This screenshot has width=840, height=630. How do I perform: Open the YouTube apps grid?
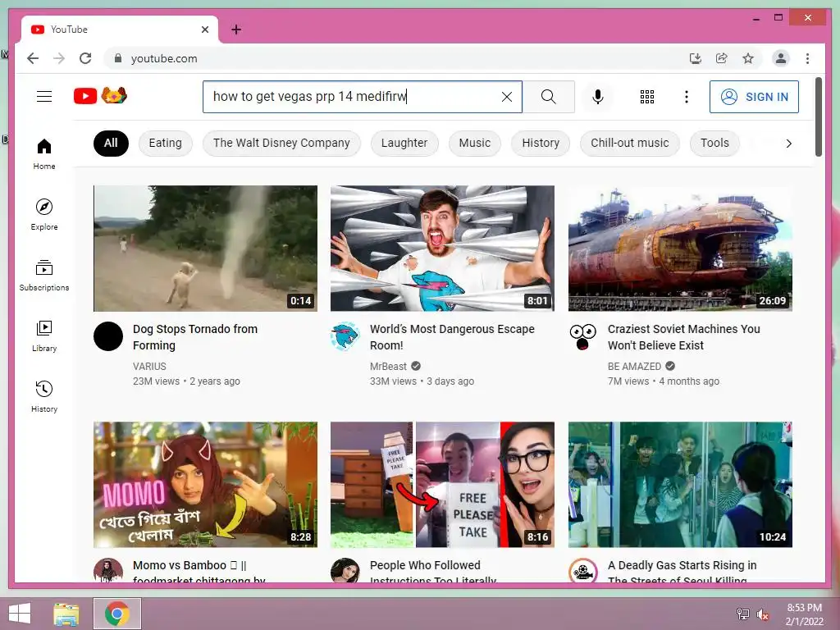[647, 97]
